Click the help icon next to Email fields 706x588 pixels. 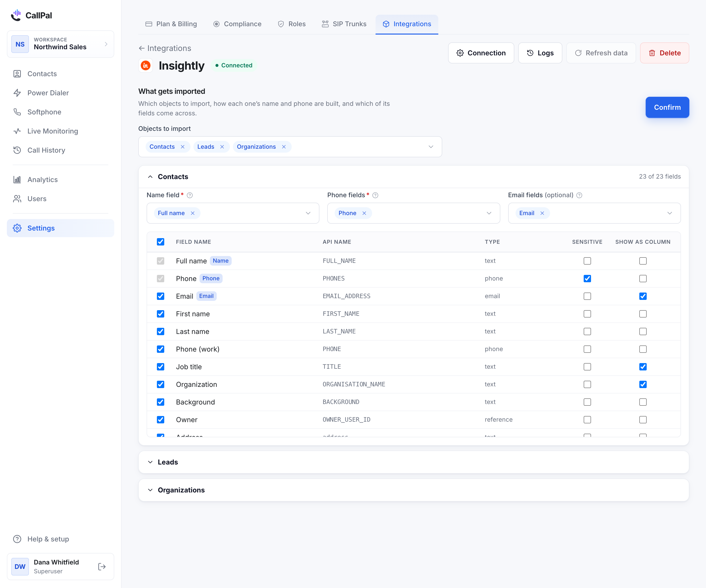(x=579, y=195)
